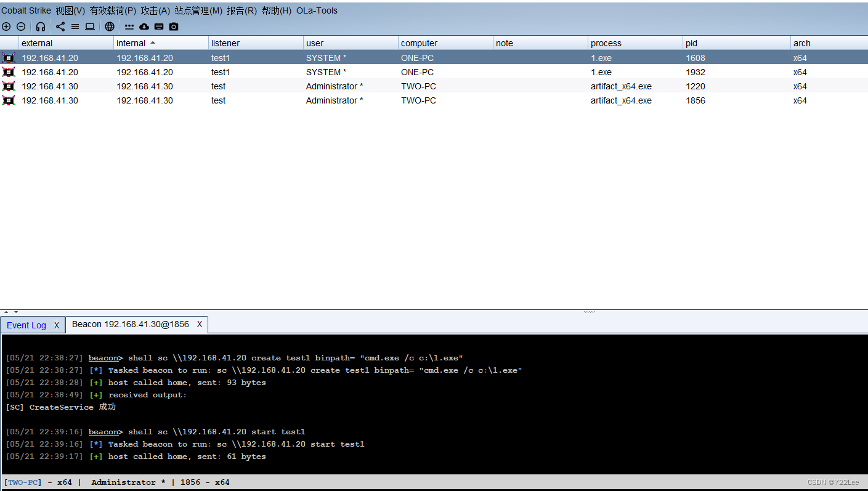Click artifact_x64.exe in pid 1220 row

621,86
